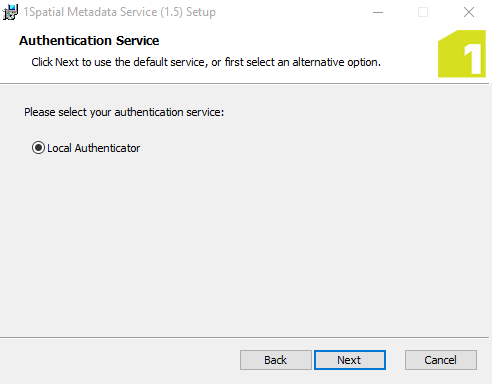Select the Local Authenticator radio button
Viewport: 492px width, 384px height.
pyautogui.click(x=38, y=148)
